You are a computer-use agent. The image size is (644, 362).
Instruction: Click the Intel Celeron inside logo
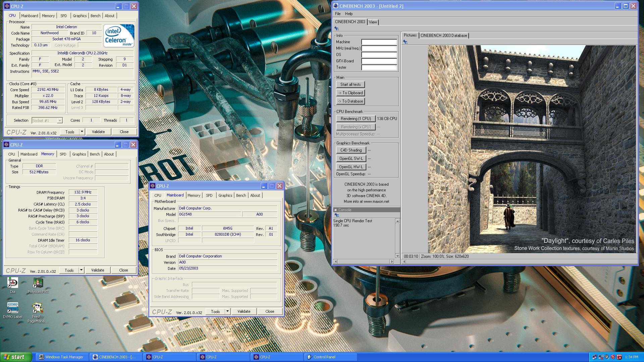click(119, 36)
